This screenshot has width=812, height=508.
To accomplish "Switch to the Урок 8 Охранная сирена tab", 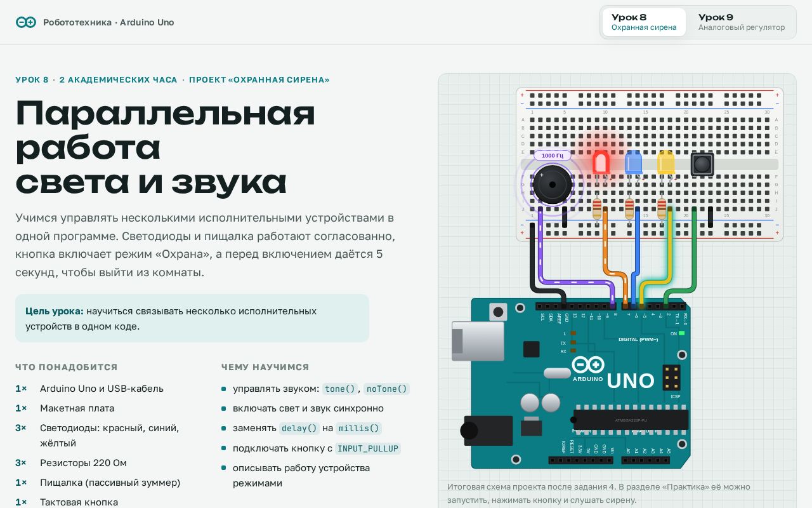I will coord(644,22).
